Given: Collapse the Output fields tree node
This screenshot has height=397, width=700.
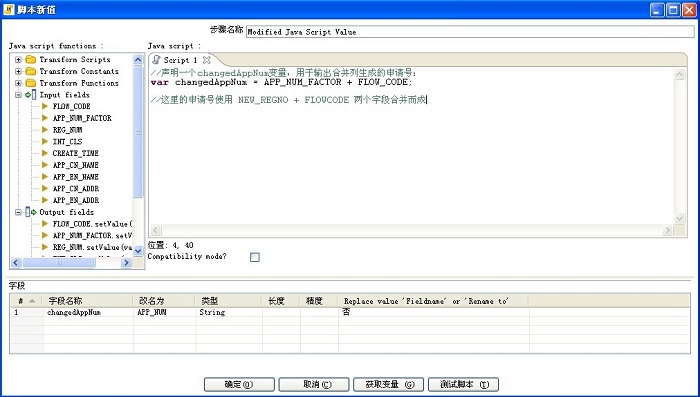Looking at the screenshot, I should [x=18, y=212].
